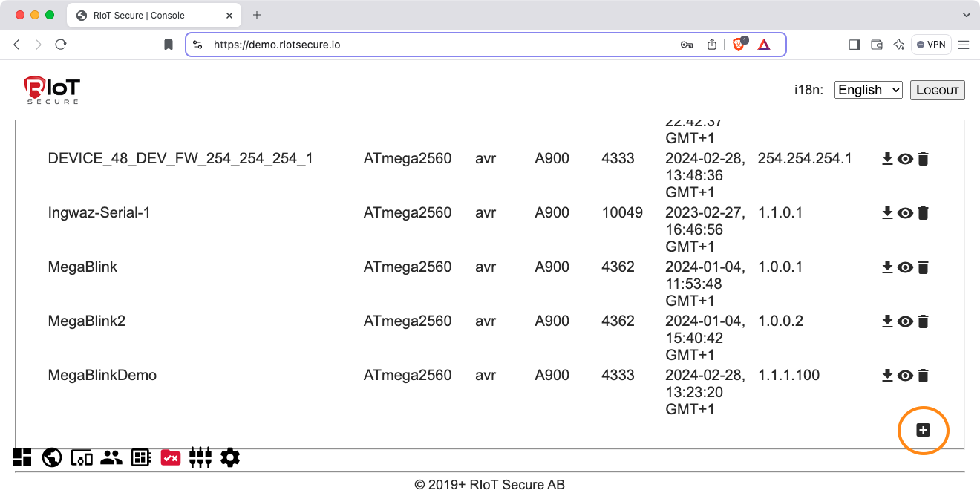Click the Logout button
980x493 pixels.
click(x=937, y=90)
